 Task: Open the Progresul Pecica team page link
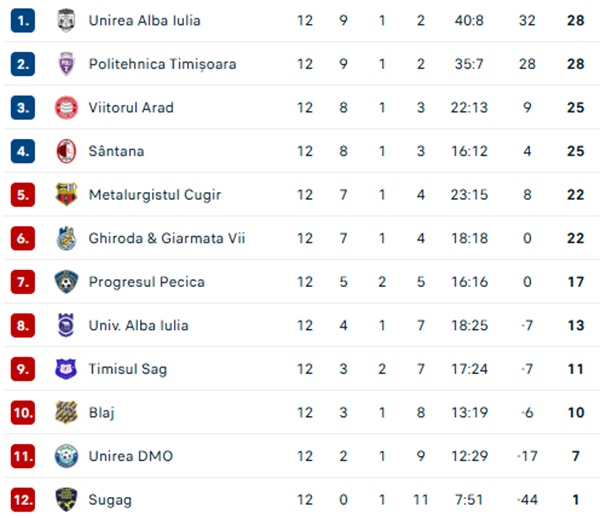coord(146,282)
